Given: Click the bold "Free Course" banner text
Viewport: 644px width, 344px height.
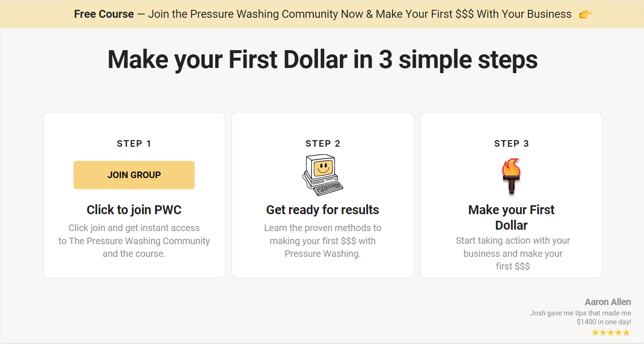Looking at the screenshot, I should (104, 14).
